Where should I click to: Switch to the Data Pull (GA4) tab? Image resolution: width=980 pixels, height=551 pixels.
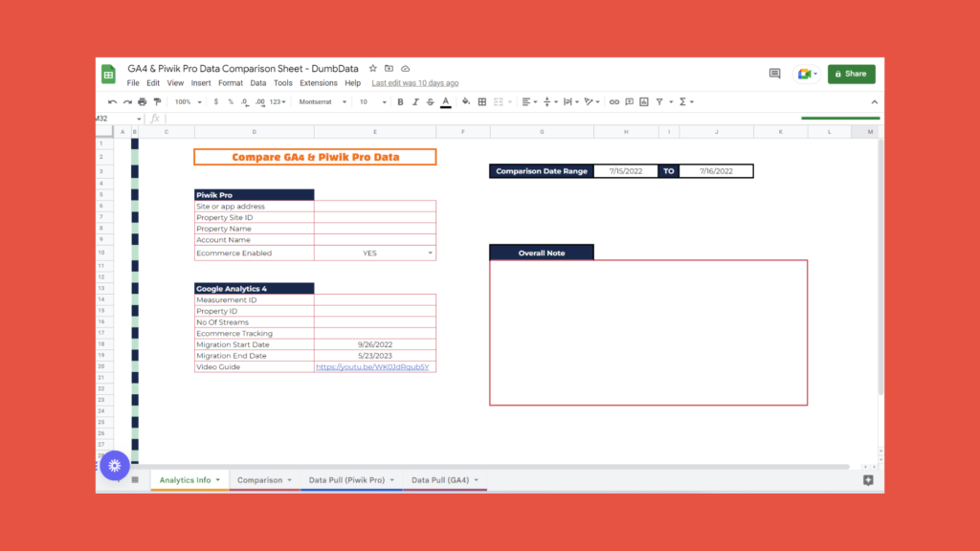point(444,480)
